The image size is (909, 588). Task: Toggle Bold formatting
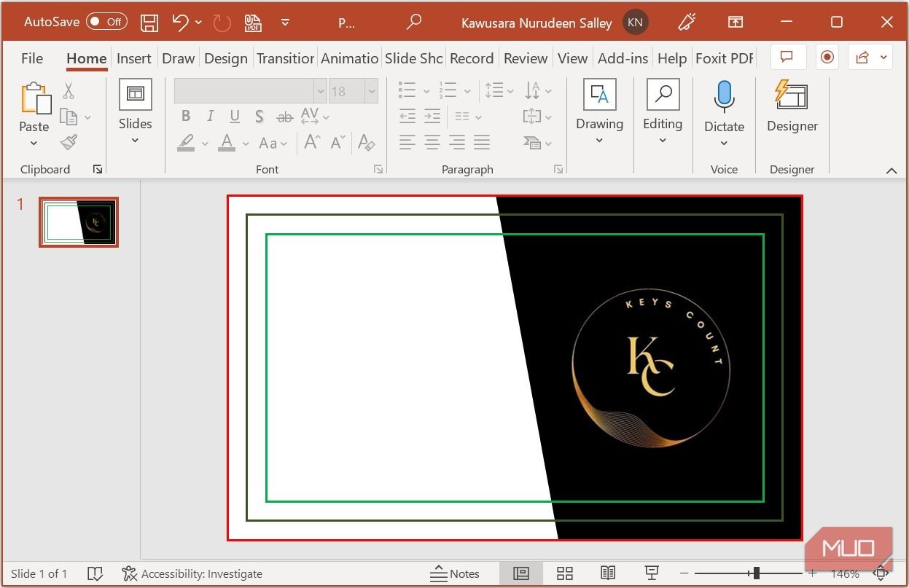[x=186, y=117]
